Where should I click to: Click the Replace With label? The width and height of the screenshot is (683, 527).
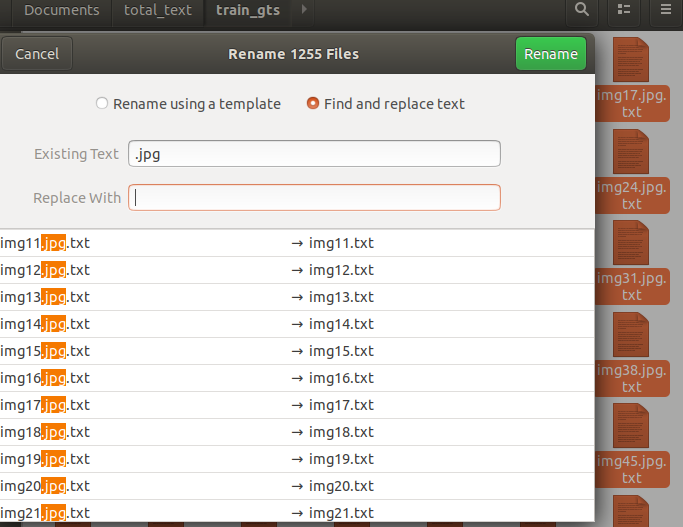77,198
